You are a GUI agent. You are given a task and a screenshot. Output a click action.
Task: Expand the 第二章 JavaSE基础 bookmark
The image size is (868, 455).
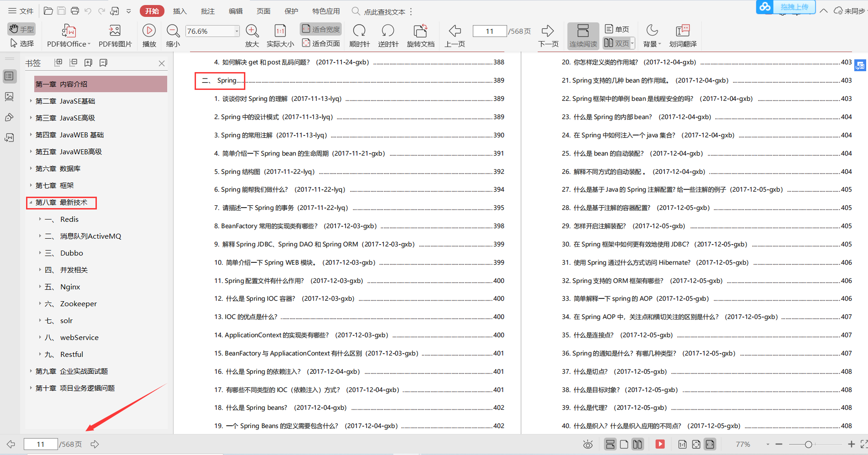point(31,101)
